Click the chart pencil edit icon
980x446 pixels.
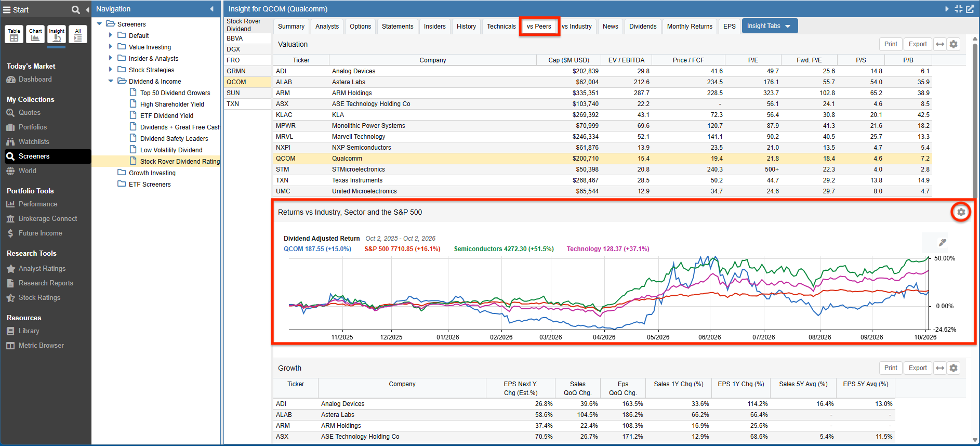click(943, 242)
